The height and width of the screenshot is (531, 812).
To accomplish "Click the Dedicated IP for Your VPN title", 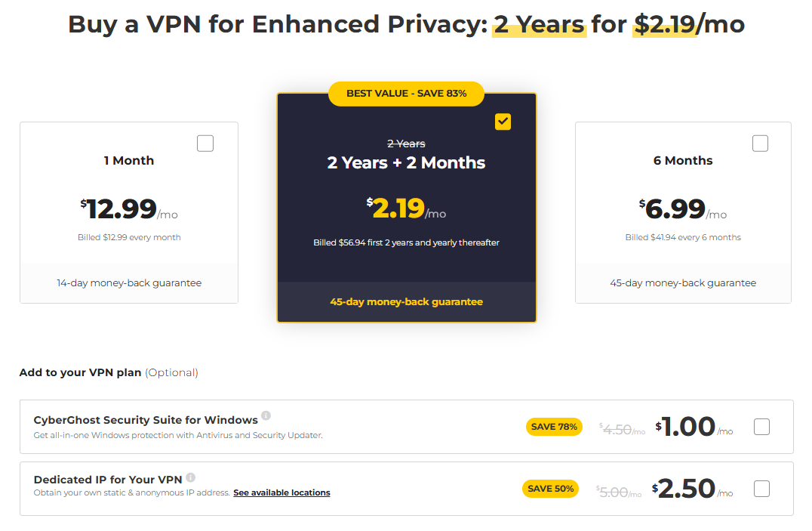I will tap(108, 480).
